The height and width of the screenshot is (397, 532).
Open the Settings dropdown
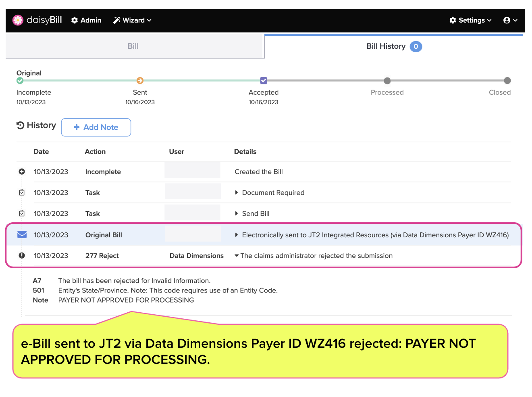(470, 20)
